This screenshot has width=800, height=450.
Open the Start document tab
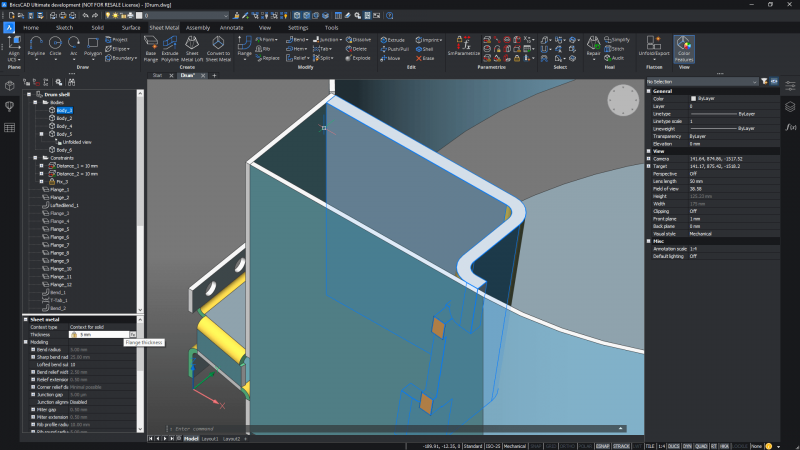pos(157,75)
